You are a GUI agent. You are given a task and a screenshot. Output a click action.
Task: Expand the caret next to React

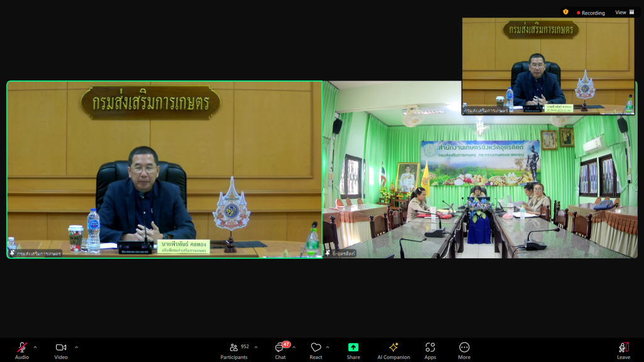point(327,347)
